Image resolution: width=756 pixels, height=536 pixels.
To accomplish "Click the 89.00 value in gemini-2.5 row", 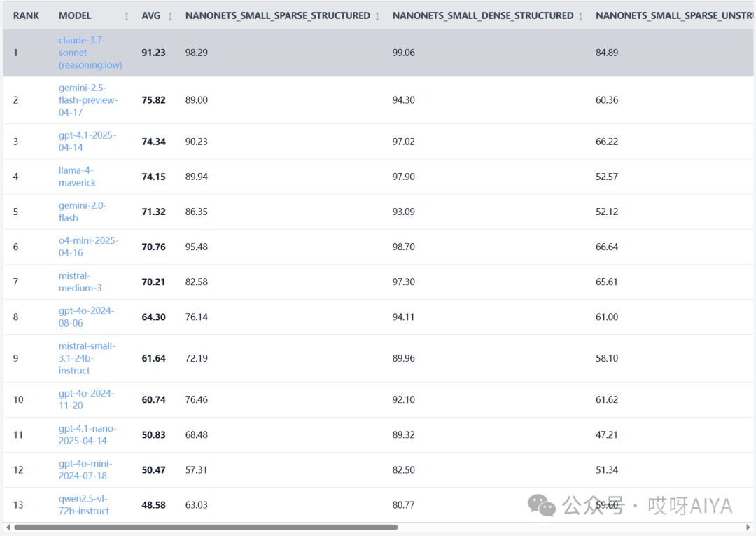I will point(197,100).
